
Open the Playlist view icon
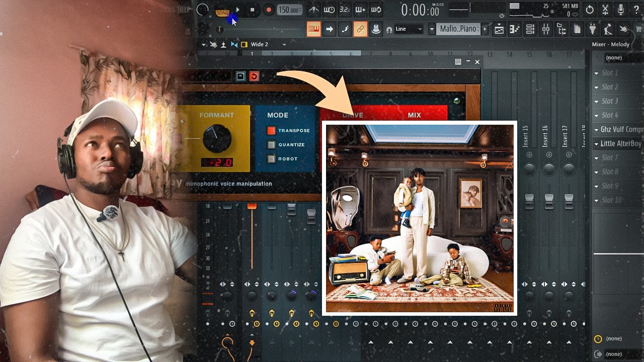(x=499, y=30)
